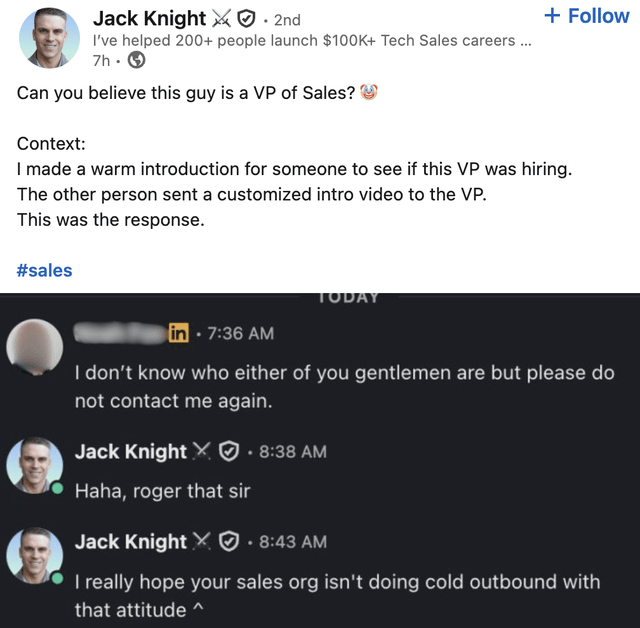
Task: Open the #sales hashtag
Action: click(x=44, y=270)
